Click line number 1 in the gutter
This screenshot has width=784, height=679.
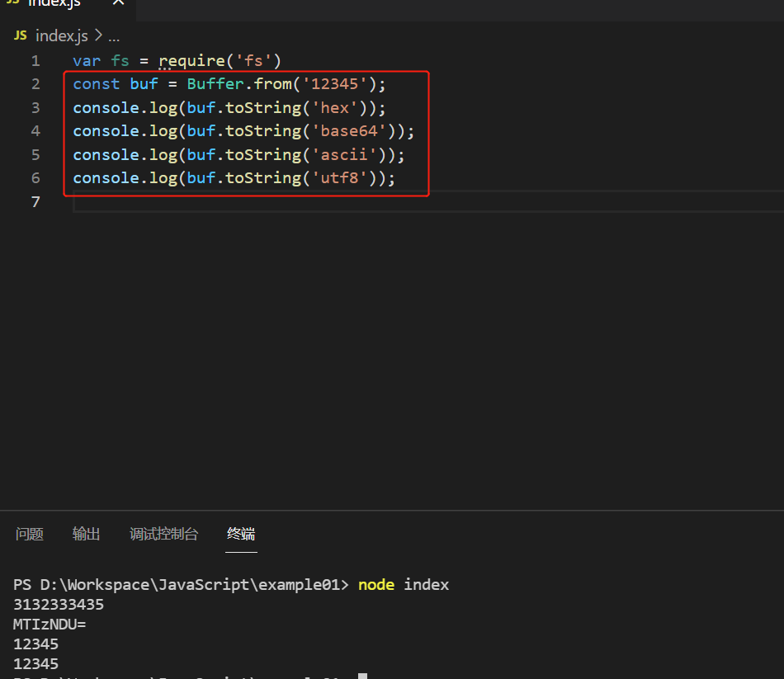pyautogui.click(x=35, y=61)
